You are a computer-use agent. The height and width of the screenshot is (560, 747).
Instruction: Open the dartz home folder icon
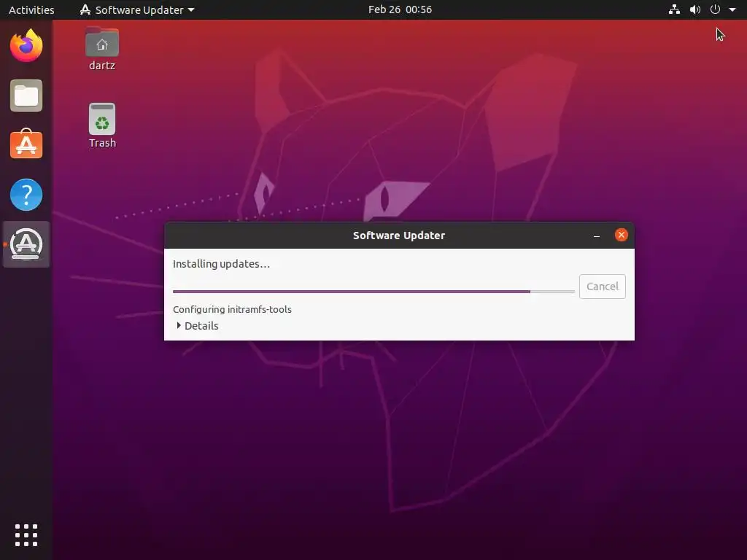click(102, 42)
